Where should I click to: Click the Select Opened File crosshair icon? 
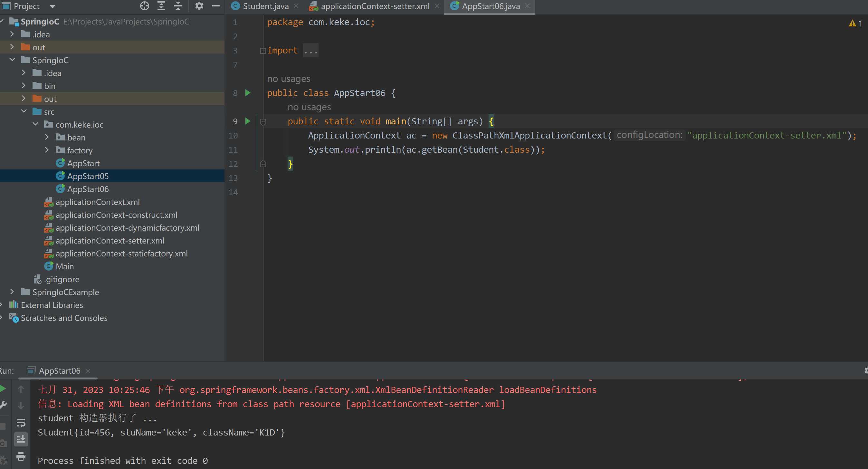point(145,6)
